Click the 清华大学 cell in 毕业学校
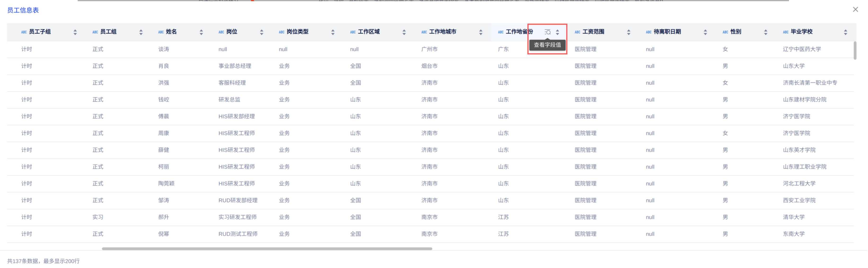The height and width of the screenshot is (268, 868). click(793, 217)
